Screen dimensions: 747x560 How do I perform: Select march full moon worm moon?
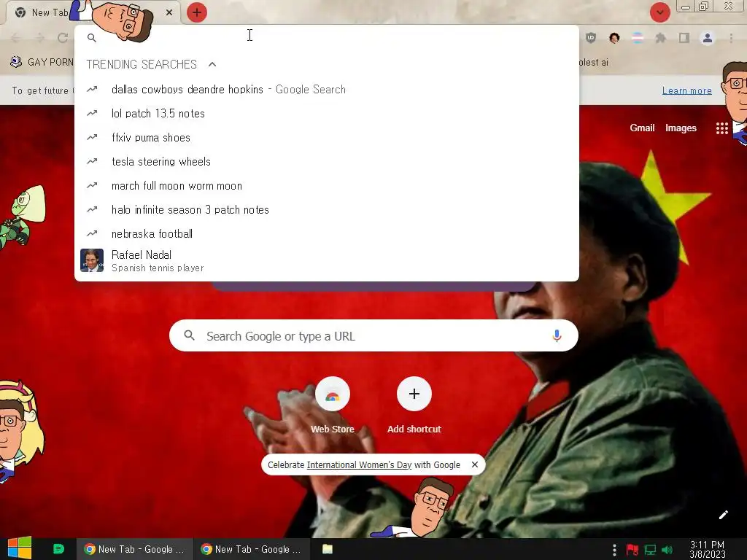(326, 186)
